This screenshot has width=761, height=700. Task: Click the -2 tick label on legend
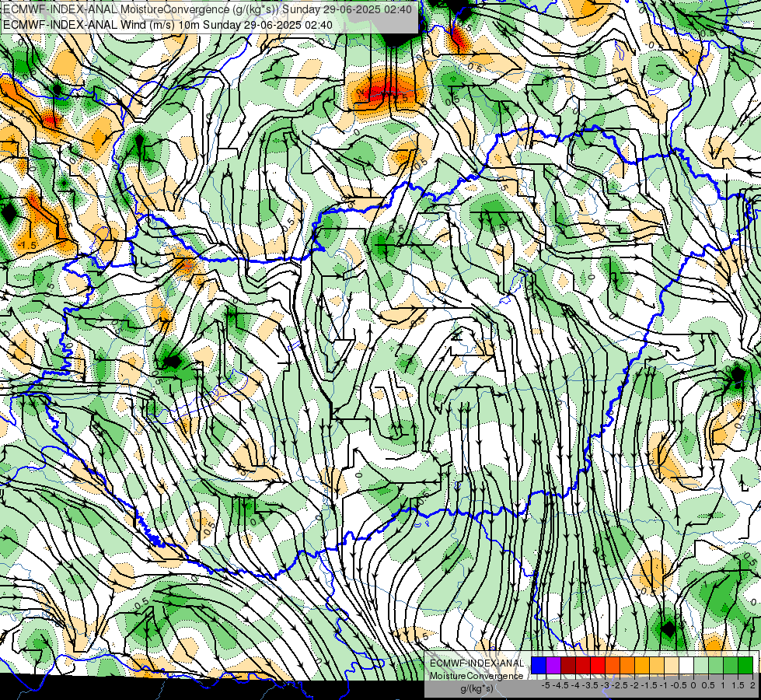635,685
